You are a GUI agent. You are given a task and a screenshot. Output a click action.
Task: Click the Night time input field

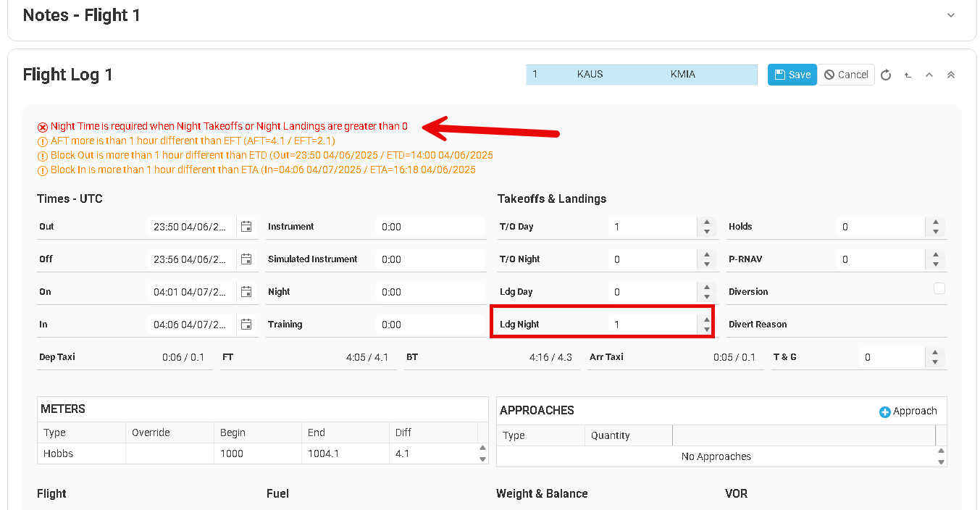coord(430,292)
